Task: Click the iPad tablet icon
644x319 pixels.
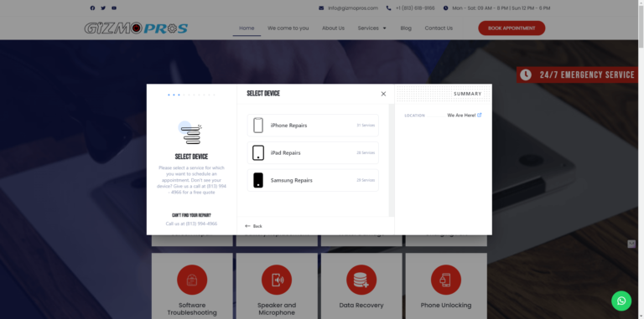Action: (258, 152)
